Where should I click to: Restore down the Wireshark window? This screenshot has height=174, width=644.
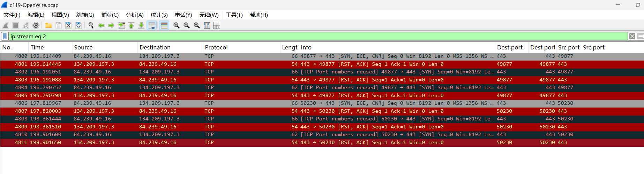tap(638, 5)
